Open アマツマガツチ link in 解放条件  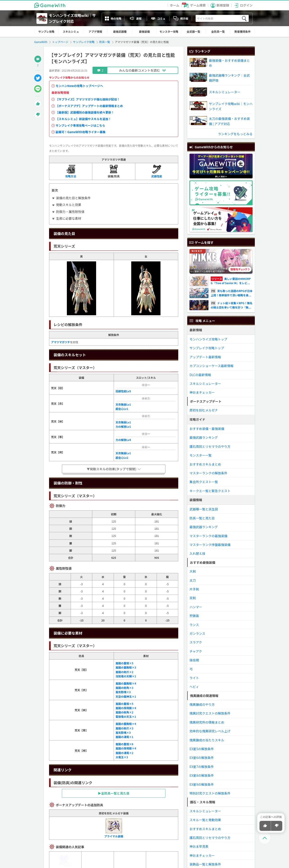pyautogui.click(x=60, y=342)
